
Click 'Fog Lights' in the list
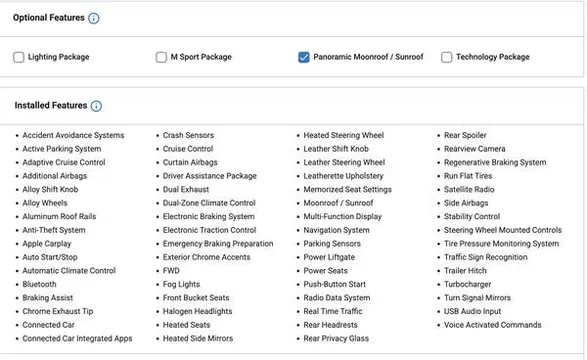(x=181, y=284)
